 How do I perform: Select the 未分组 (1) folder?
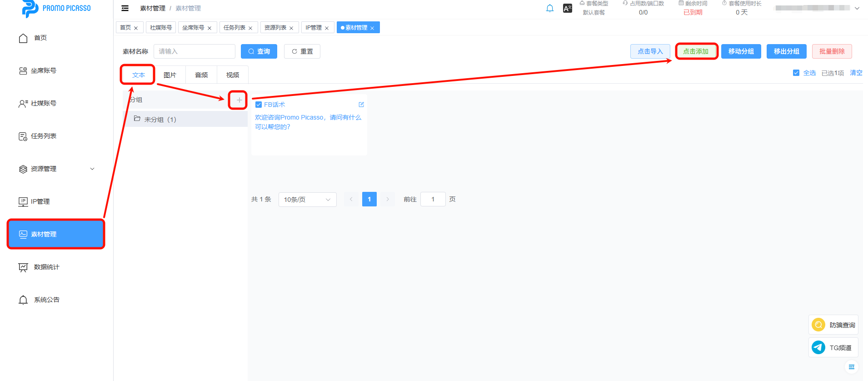(x=160, y=120)
